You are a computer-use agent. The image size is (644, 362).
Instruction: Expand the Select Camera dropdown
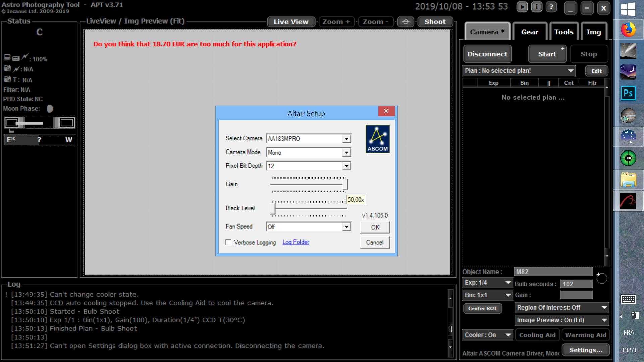click(x=346, y=139)
